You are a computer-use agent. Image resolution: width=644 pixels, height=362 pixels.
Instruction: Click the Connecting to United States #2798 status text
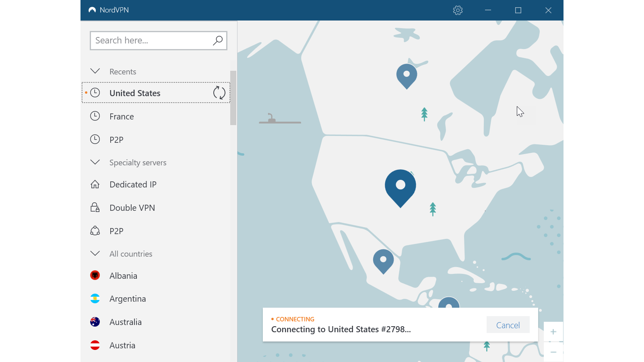(341, 329)
